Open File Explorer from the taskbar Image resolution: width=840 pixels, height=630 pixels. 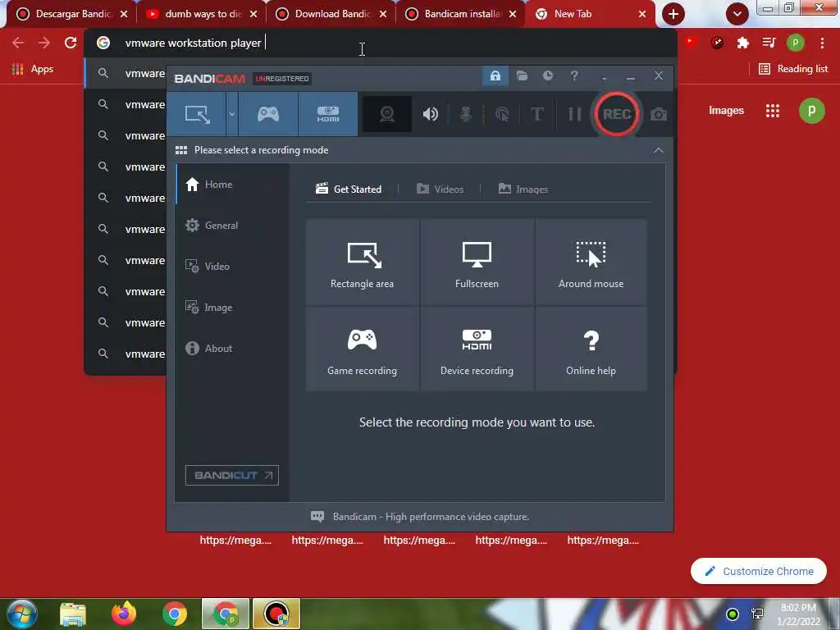point(73,614)
